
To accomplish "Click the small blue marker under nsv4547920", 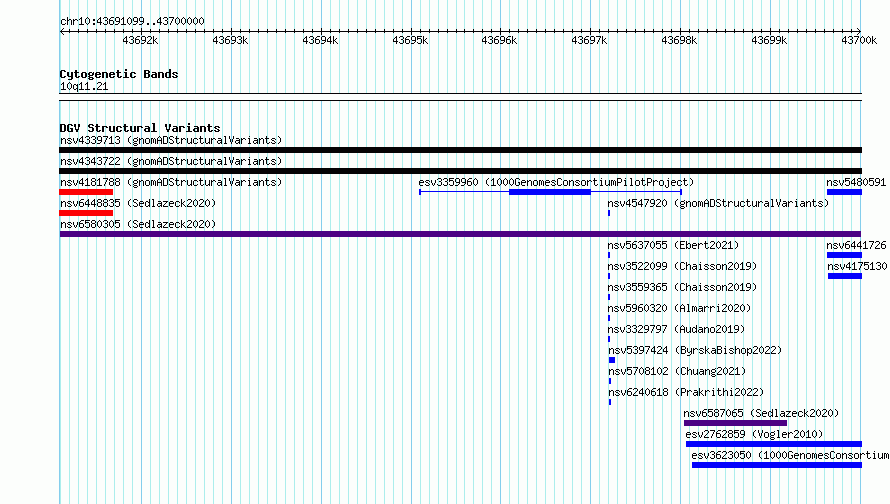I will (609, 213).
